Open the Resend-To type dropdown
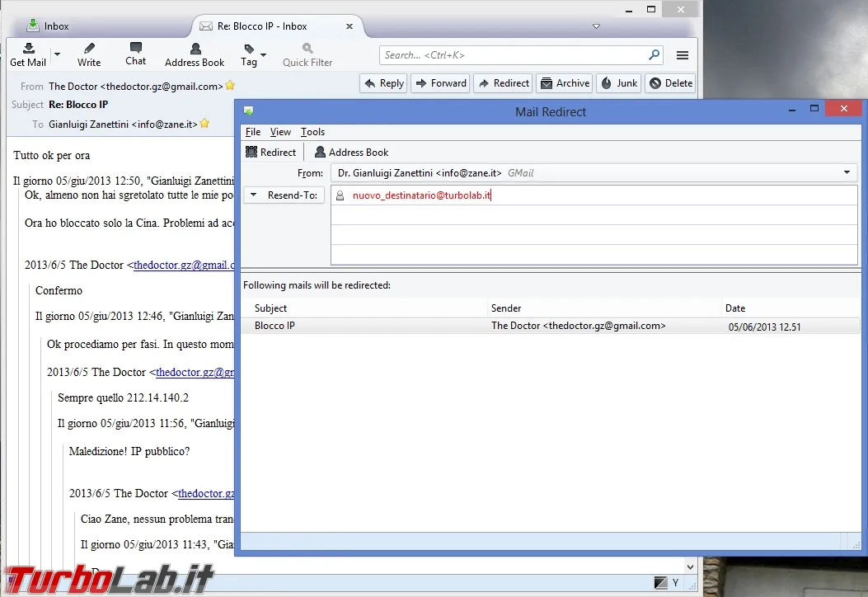Screen dimensions: 868x597 click(x=284, y=195)
